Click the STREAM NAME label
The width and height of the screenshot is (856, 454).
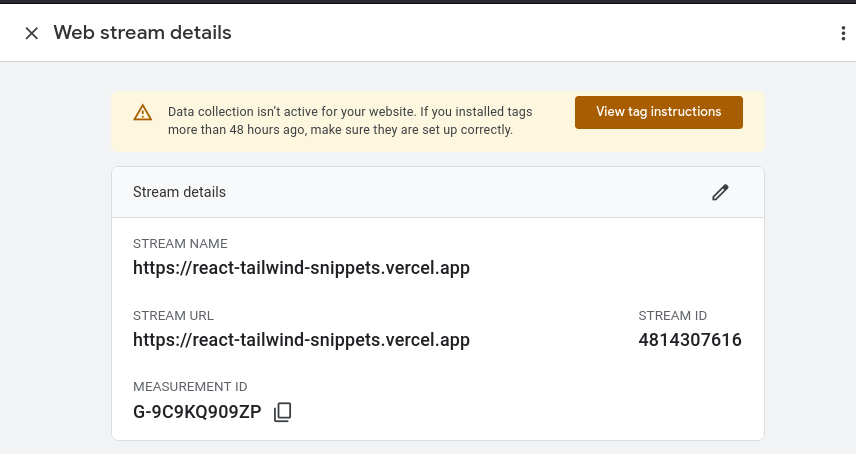click(180, 244)
